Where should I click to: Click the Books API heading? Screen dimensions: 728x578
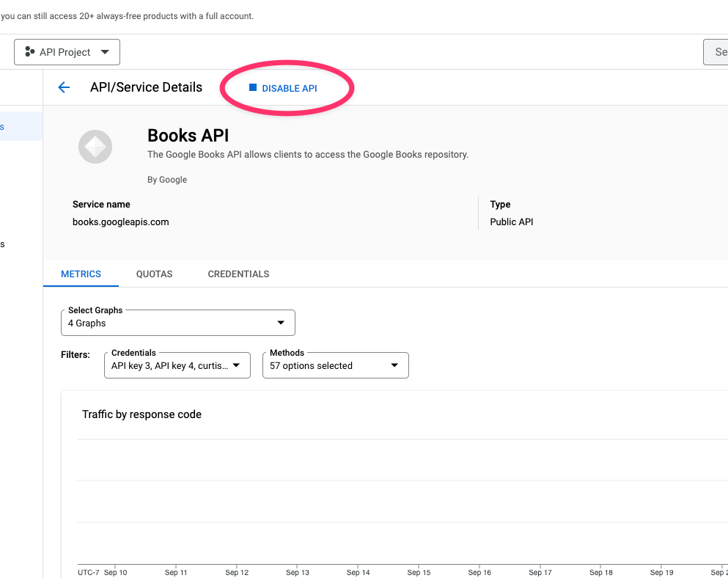point(188,136)
